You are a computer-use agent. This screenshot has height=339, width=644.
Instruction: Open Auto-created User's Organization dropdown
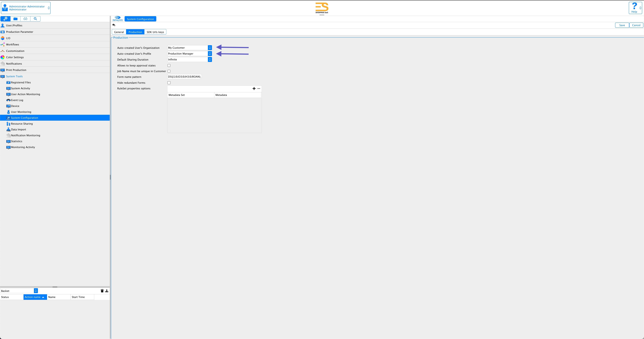click(189, 48)
